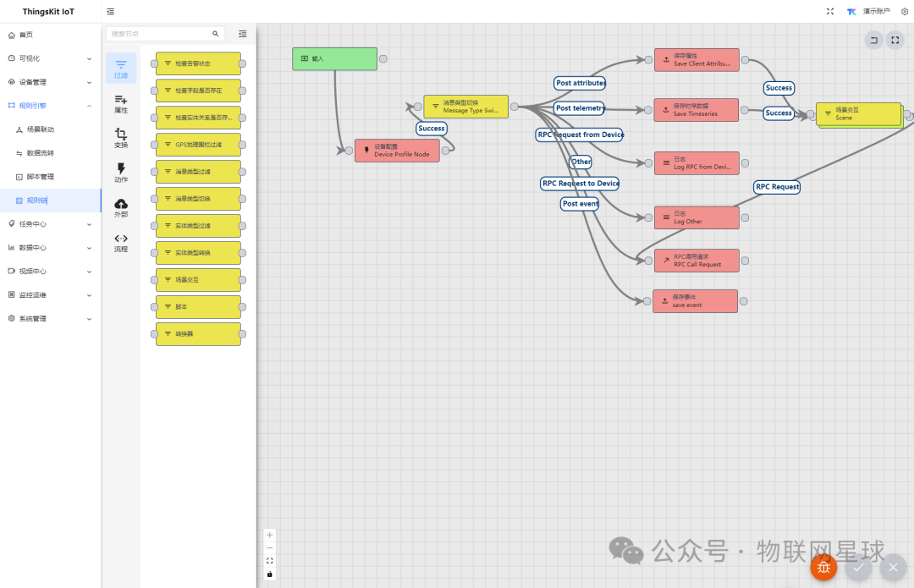Click the orange debug bug button

[823, 567]
